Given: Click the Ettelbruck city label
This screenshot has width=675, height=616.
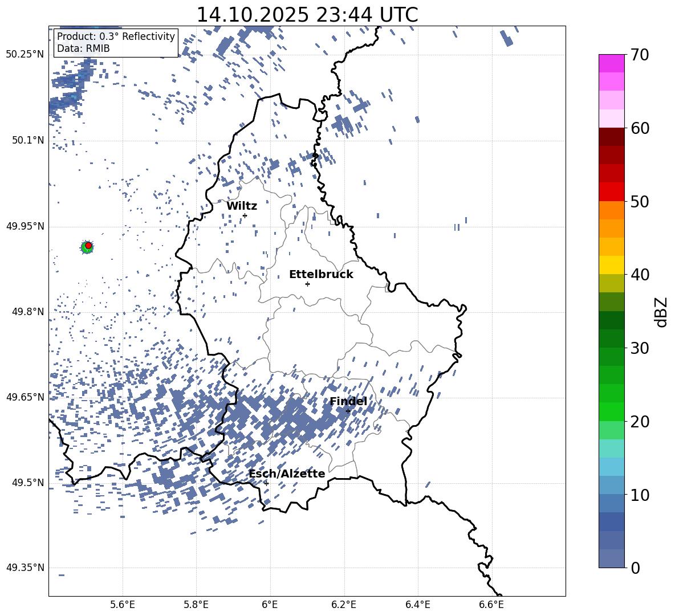Looking at the screenshot, I should [321, 275].
